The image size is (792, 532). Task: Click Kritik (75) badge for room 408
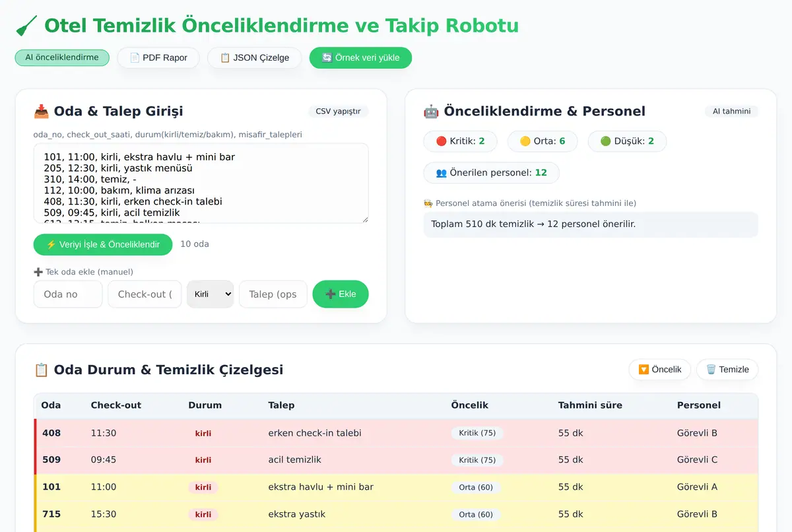click(477, 434)
